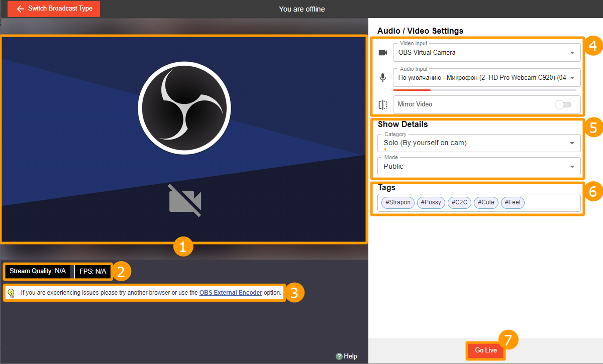The width and height of the screenshot is (603, 364).
Task: Click the crossed-out camera icon in preview
Action: (185, 200)
